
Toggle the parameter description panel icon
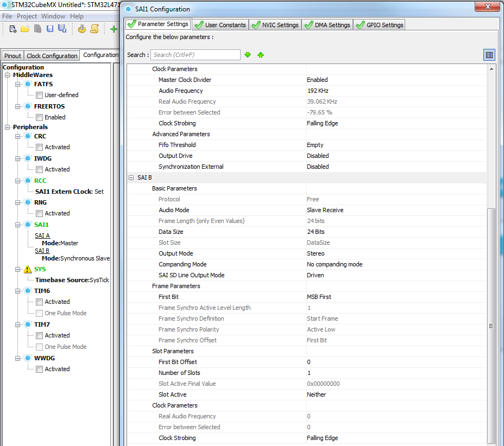click(x=489, y=55)
